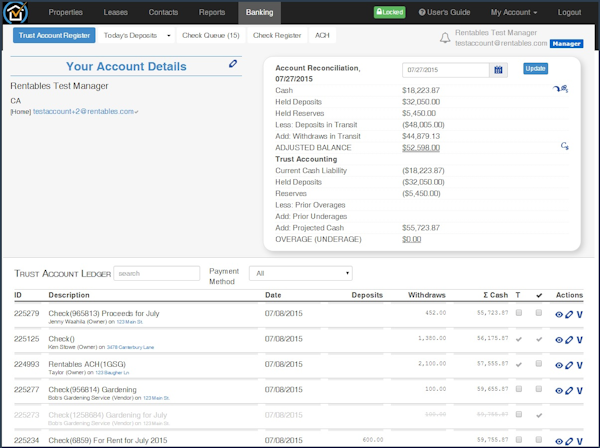The height and width of the screenshot is (448, 600).
Task: Open the User's Guide link
Action: point(444,12)
